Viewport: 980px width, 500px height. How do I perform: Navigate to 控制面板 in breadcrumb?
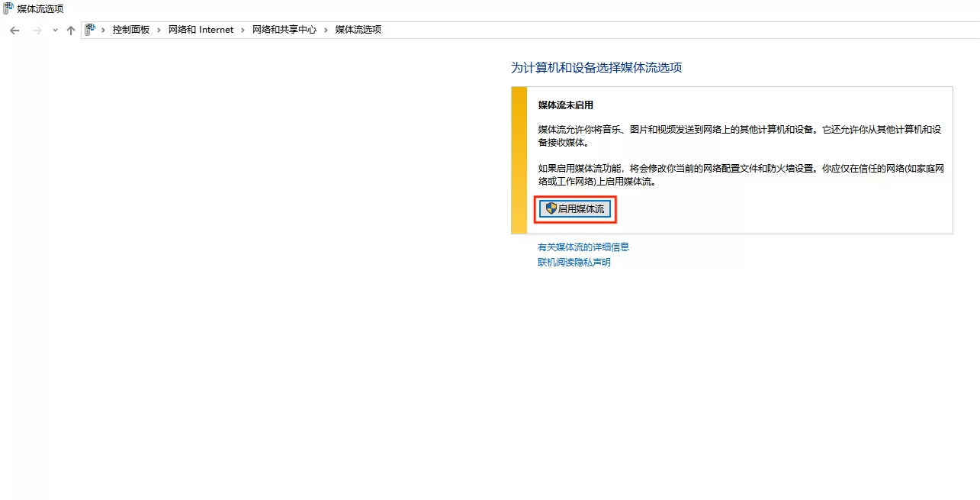[131, 30]
